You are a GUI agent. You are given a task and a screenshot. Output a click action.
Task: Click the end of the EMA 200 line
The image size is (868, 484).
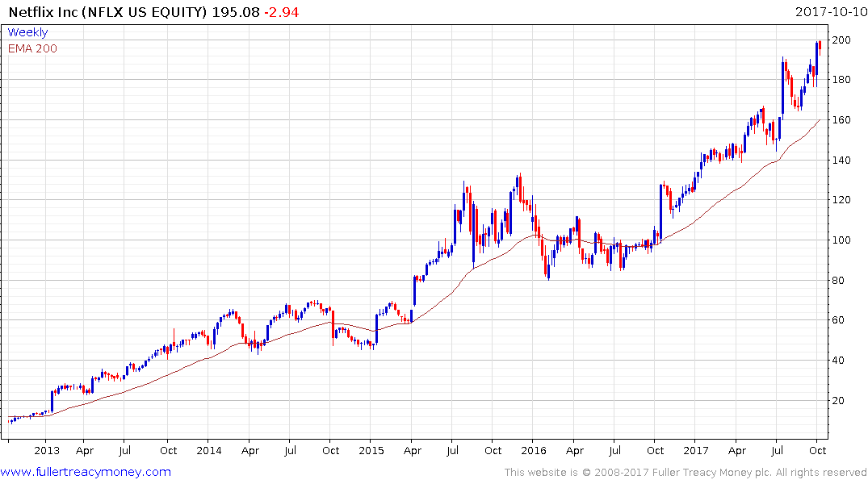[x=820, y=120]
